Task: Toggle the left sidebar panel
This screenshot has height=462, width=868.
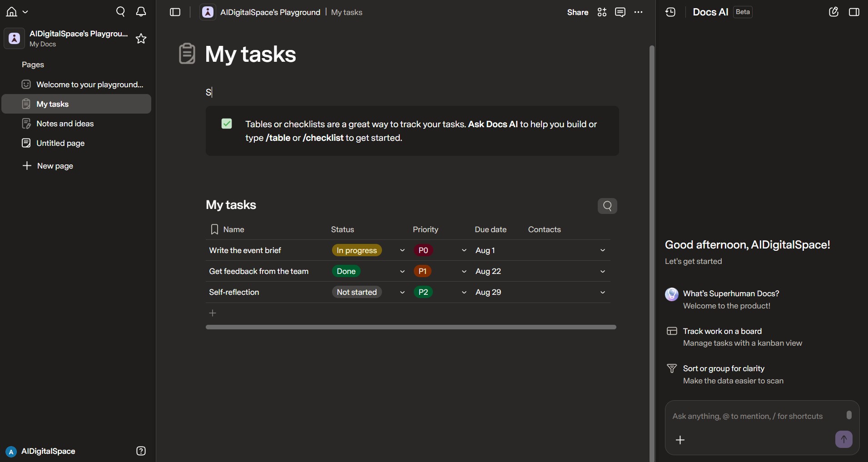Action: point(175,12)
